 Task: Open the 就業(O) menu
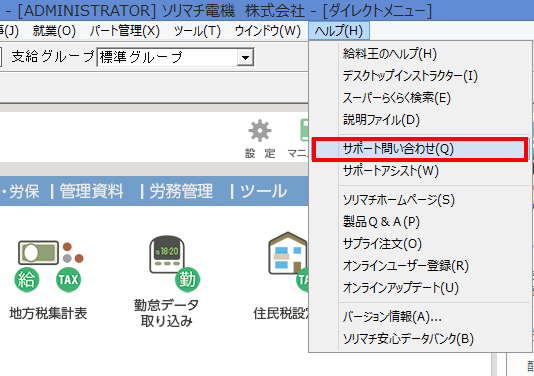[54, 31]
